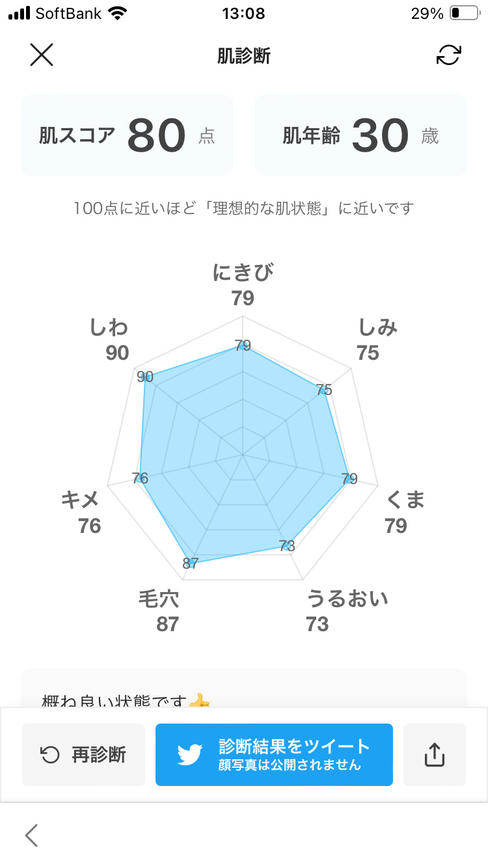The image size is (488, 868).
Task: Tap the X icon to close the 肌診断 screen
Action: click(42, 55)
